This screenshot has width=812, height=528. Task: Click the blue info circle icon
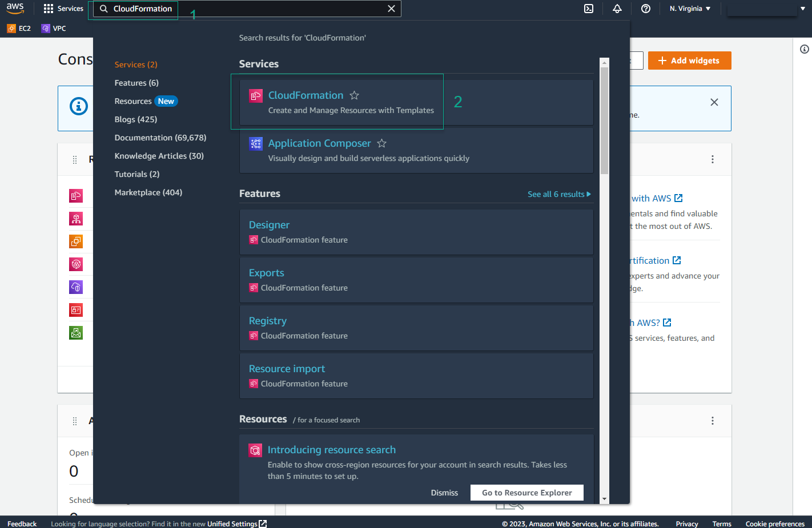point(79,106)
